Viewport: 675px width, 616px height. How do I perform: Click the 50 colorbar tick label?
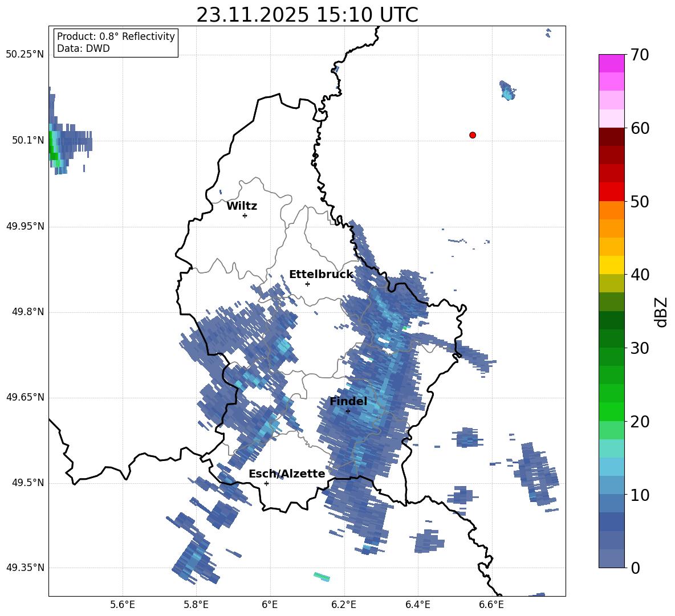640,201
